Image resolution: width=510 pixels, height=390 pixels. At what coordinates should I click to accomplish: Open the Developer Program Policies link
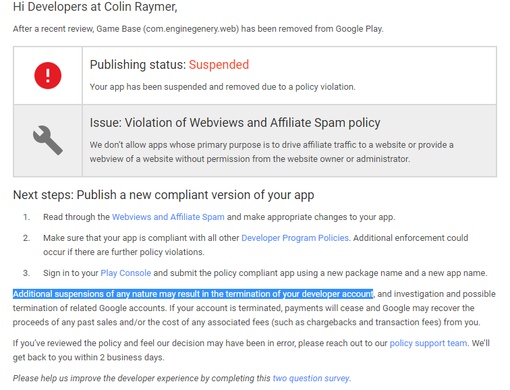coord(295,238)
